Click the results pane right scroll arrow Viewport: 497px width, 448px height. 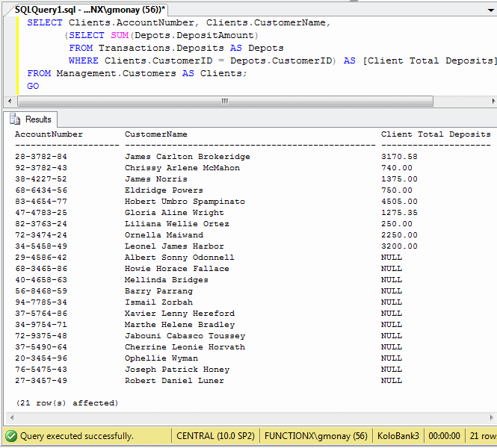(491, 417)
